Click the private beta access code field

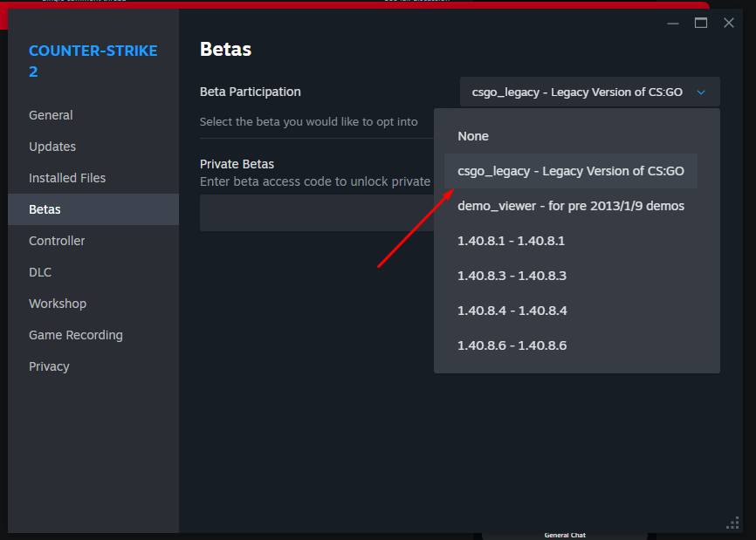click(x=317, y=213)
